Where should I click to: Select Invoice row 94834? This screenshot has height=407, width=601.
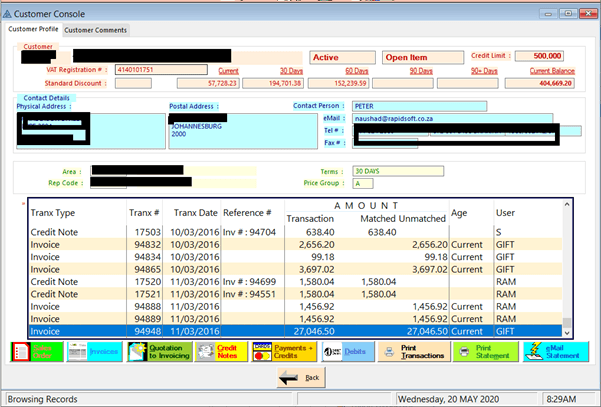pos(296,257)
